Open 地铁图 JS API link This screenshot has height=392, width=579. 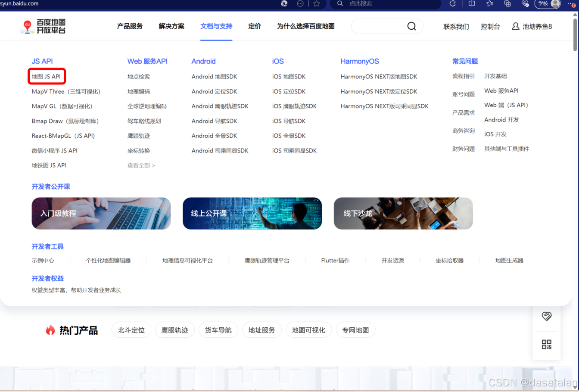49,165
